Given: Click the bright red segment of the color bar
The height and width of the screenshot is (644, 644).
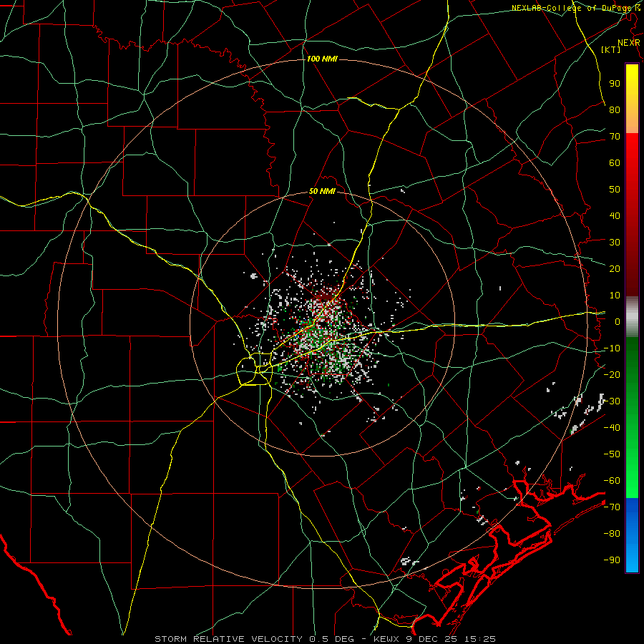Looking at the screenshot, I should pos(632,148).
